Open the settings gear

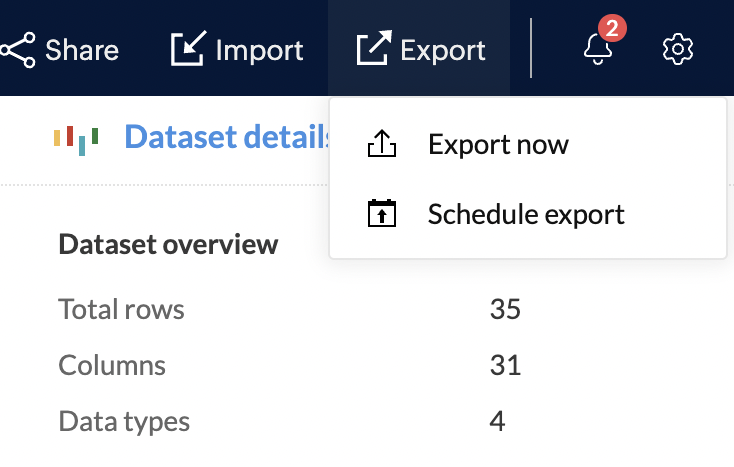pos(678,49)
